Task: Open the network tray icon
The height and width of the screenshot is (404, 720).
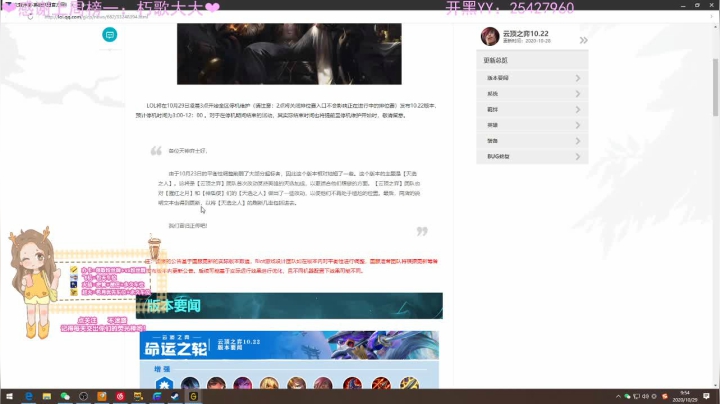Action: (x=636, y=396)
